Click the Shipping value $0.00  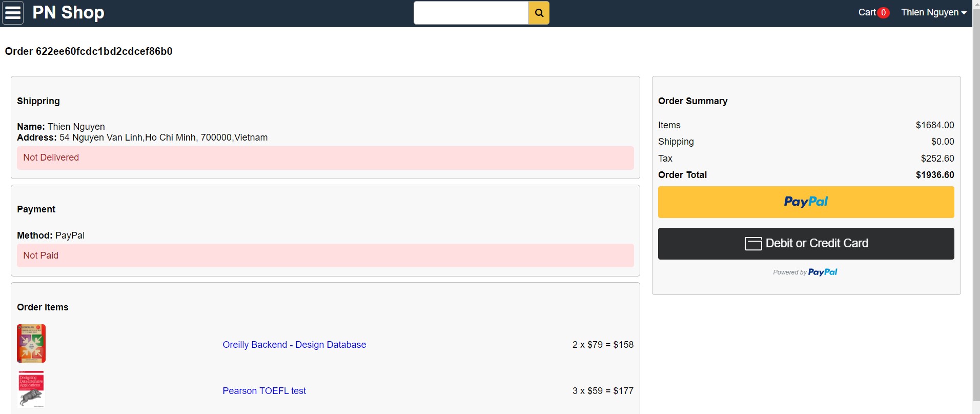point(943,142)
